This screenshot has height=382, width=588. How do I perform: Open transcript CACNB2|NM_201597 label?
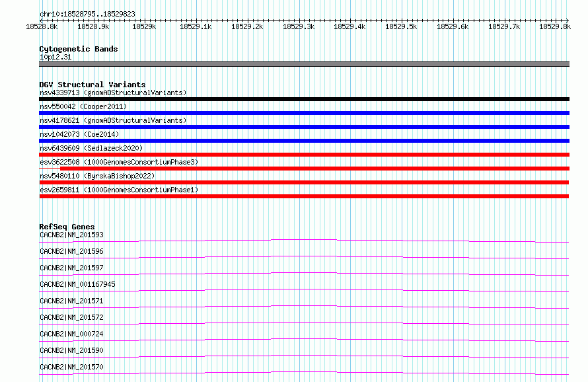(71, 268)
